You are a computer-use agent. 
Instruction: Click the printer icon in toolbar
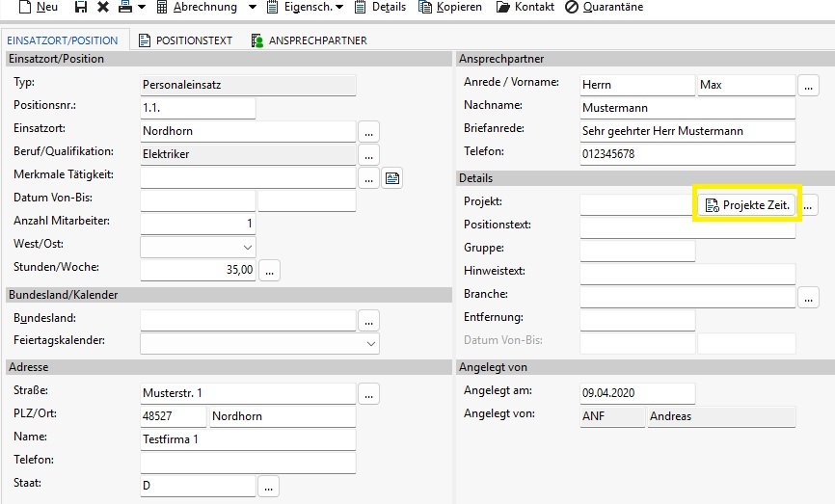pos(125,7)
